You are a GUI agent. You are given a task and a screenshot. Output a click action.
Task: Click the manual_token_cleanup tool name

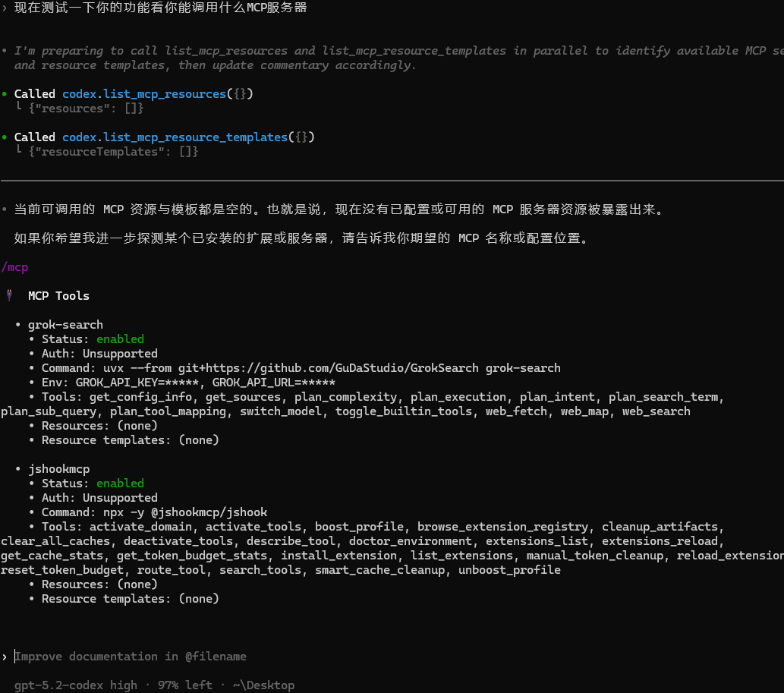(x=594, y=556)
